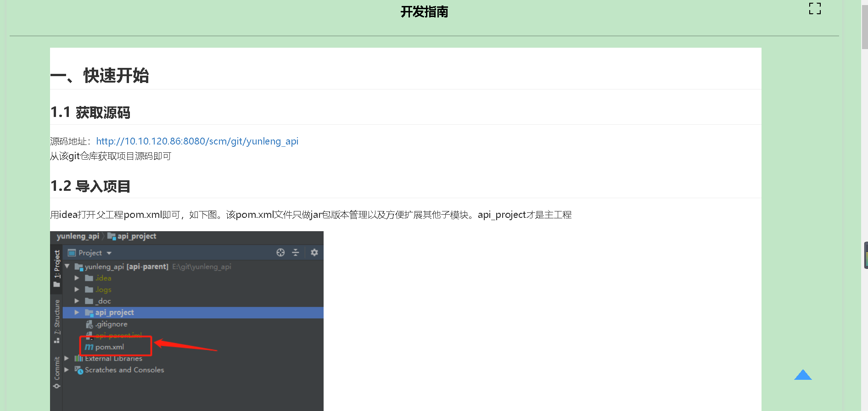Collapse the yunleng_api root node arrow
The image size is (868, 411).
click(67, 266)
